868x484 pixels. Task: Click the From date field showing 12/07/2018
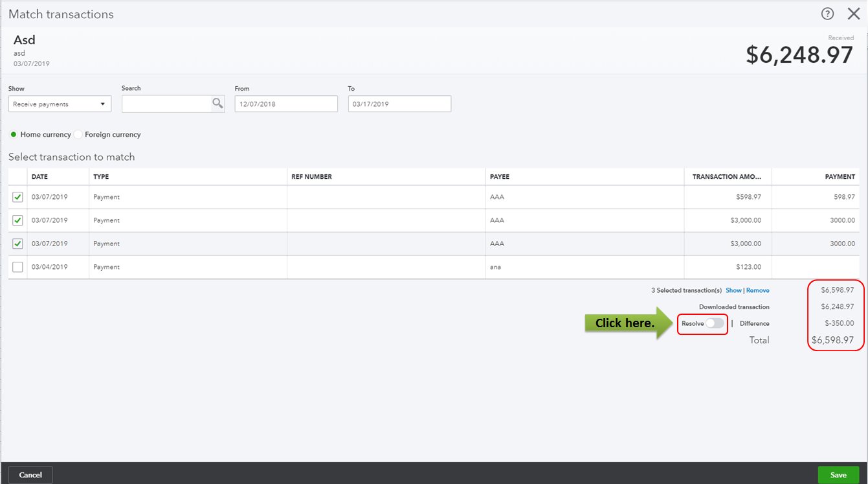pyautogui.click(x=286, y=104)
